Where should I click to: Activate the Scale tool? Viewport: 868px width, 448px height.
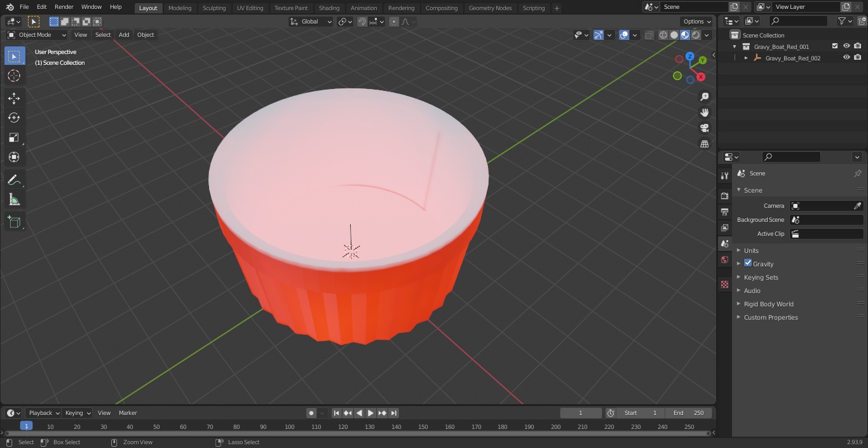click(14, 137)
